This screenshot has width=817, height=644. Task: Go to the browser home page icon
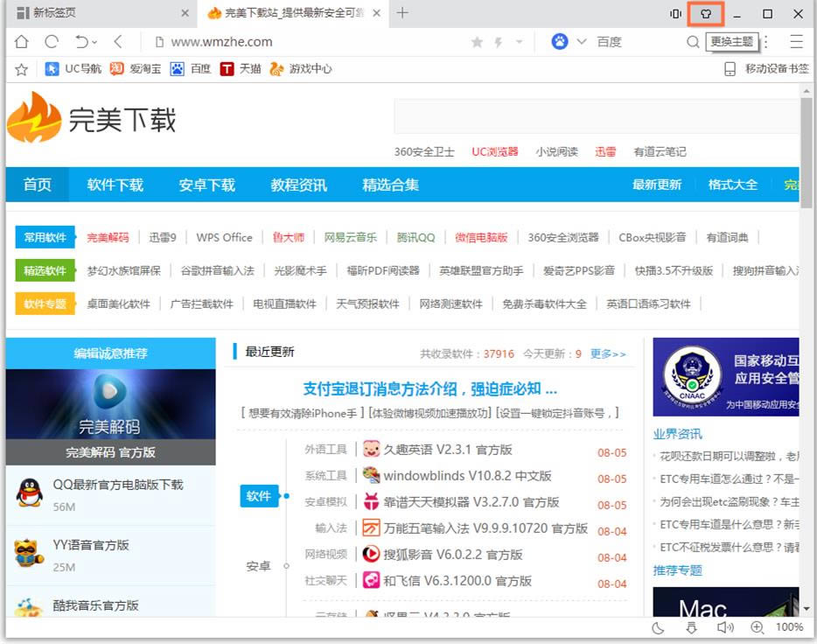point(22,41)
